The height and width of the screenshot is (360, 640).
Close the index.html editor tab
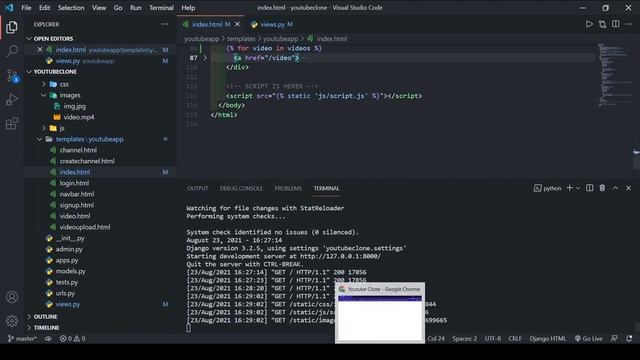pos(237,24)
